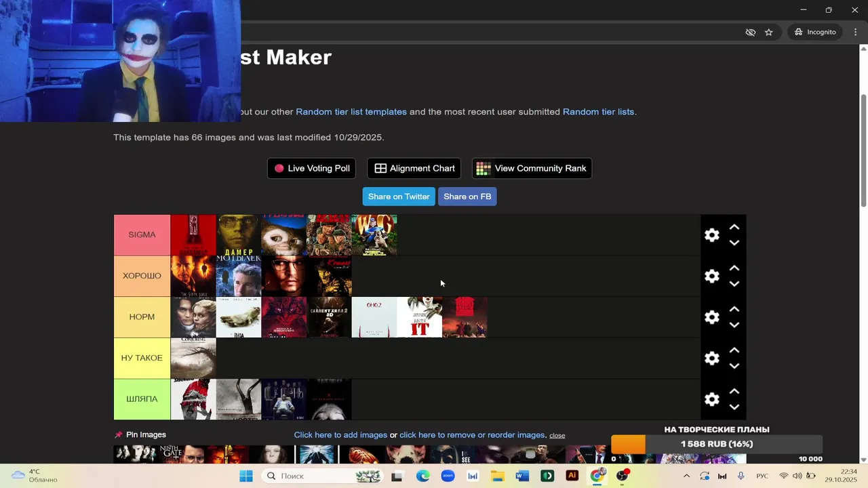Move НУ ТАКОЕ row up with arrow
The width and height of the screenshot is (868, 488).
tap(734, 350)
